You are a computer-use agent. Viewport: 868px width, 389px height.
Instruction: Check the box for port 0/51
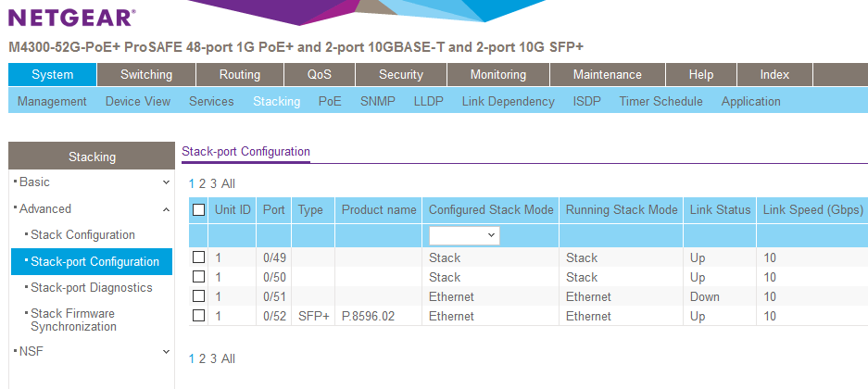(x=198, y=296)
